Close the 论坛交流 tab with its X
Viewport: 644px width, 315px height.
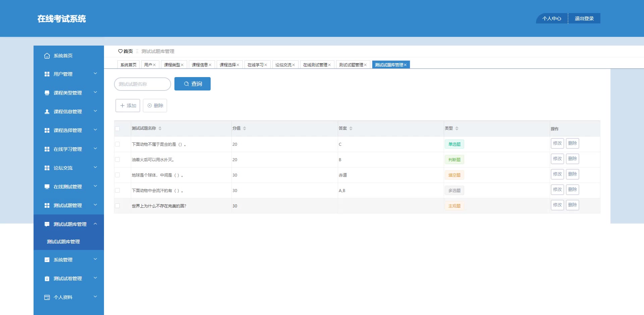(x=293, y=65)
